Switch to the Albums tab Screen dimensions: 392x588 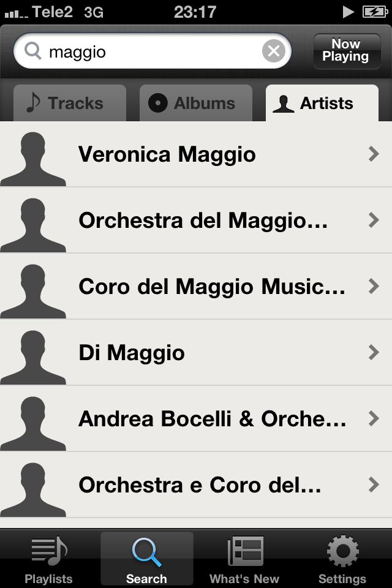[x=195, y=104]
